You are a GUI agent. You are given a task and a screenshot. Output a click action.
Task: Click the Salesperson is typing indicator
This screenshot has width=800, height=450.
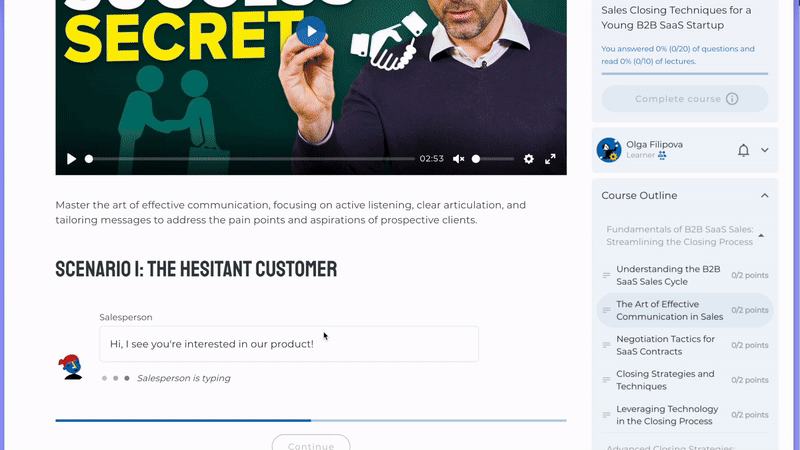[166, 378]
